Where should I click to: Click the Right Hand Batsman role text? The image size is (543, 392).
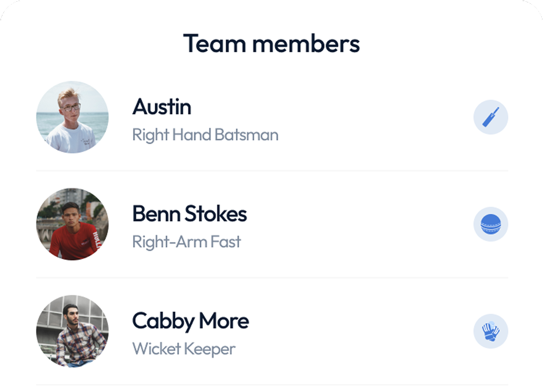(205, 135)
